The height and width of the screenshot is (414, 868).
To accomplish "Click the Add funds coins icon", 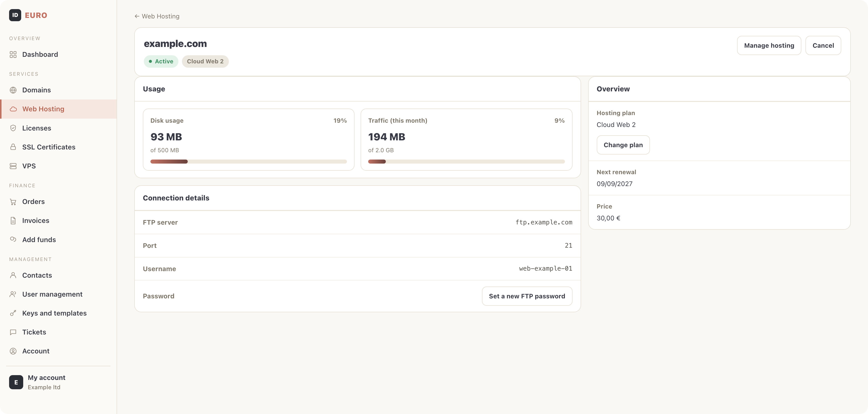I will [x=13, y=239].
